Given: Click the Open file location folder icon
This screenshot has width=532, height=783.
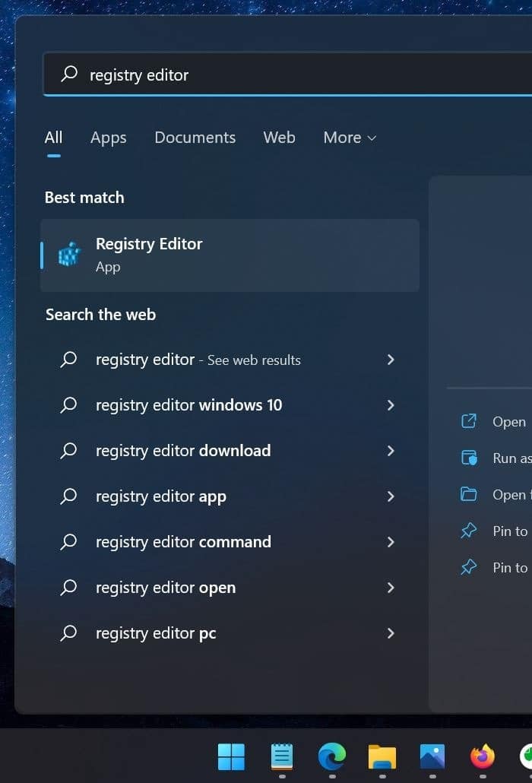Looking at the screenshot, I should click(x=469, y=494).
